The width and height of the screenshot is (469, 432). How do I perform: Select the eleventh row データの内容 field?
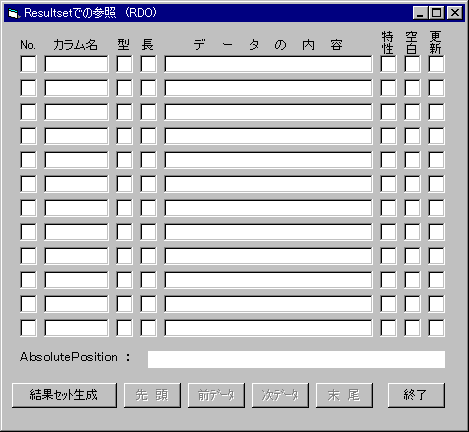click(x=268, y=304)
